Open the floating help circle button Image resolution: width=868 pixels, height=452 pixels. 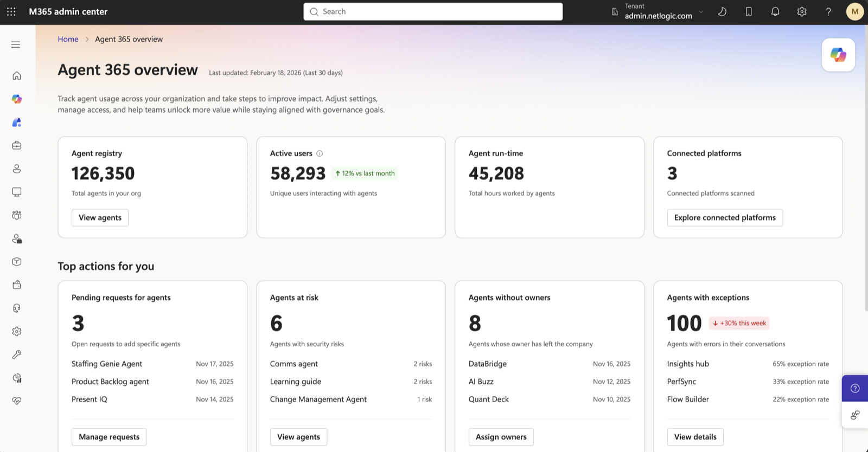click(x=855, y=388)
